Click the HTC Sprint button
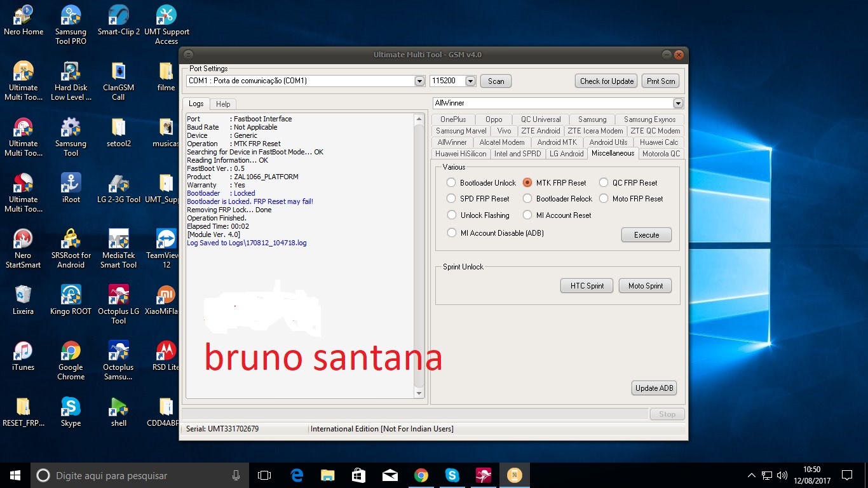 point(587,286)
